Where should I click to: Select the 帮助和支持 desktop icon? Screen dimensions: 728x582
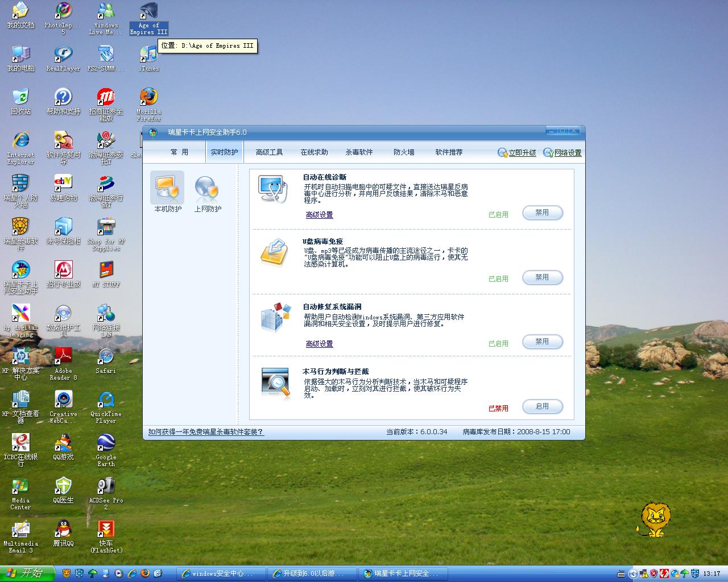click(63, 102)
